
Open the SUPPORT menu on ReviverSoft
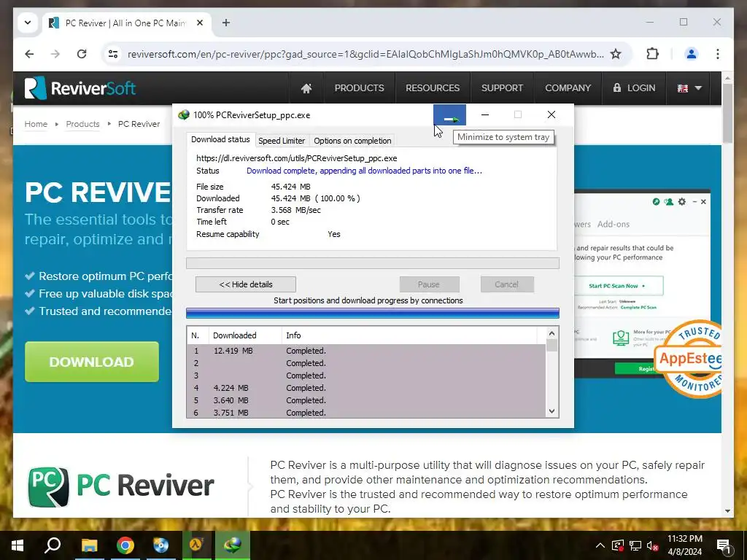[x=502, y=88]
